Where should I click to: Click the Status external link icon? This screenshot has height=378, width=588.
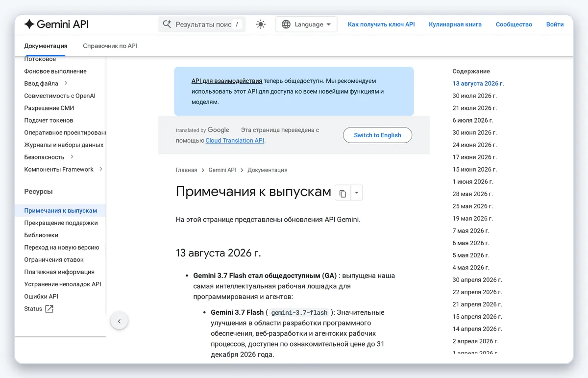click(49, 309)
